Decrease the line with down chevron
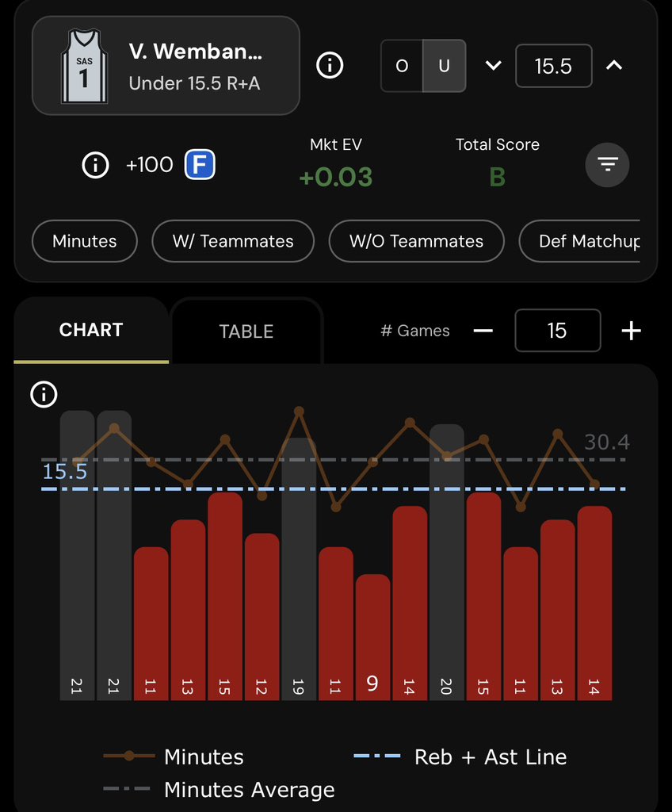The image size is (672, 812). [x=494, y=65]
